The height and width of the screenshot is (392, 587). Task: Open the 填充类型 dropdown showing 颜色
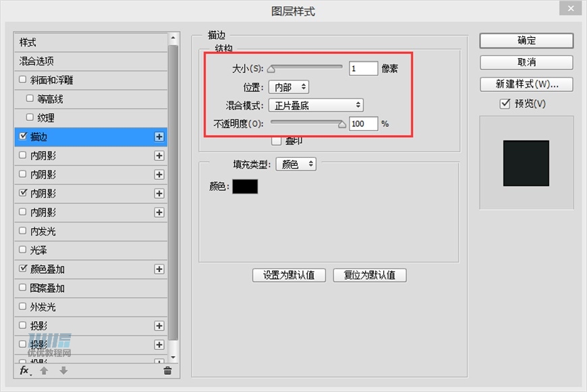tap(296, 163)
